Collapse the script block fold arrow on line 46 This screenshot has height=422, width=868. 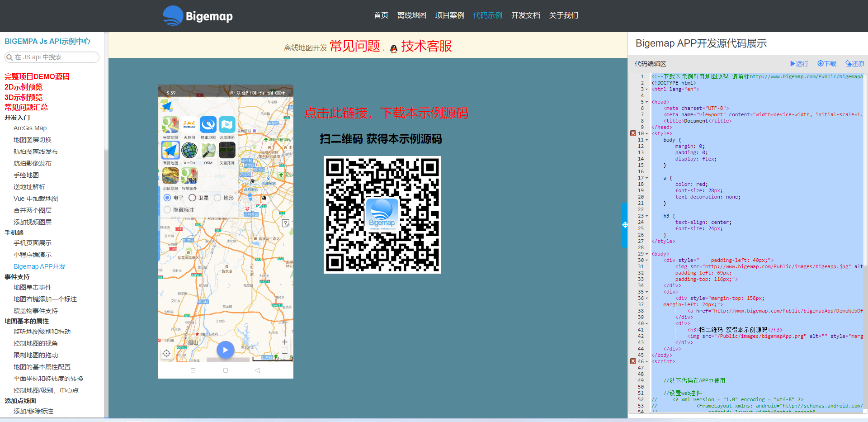(x=647, y=362)
